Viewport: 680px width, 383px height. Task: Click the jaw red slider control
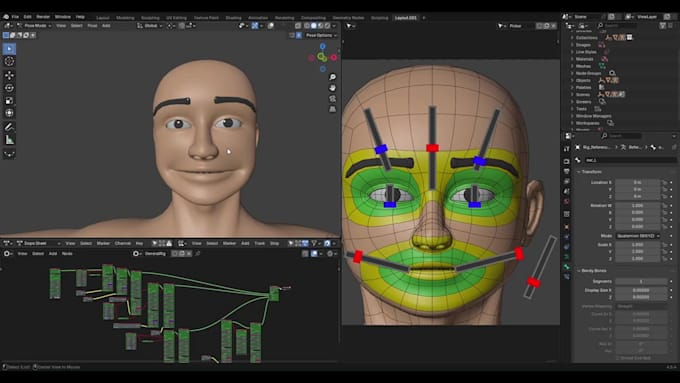coord(533,283)
